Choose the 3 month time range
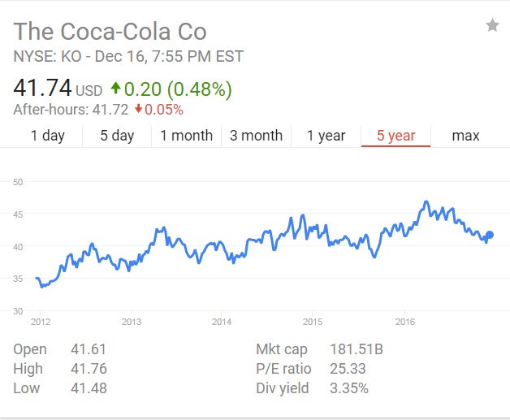The width and height of the screenshot is (510, 420). click(256, 136)
